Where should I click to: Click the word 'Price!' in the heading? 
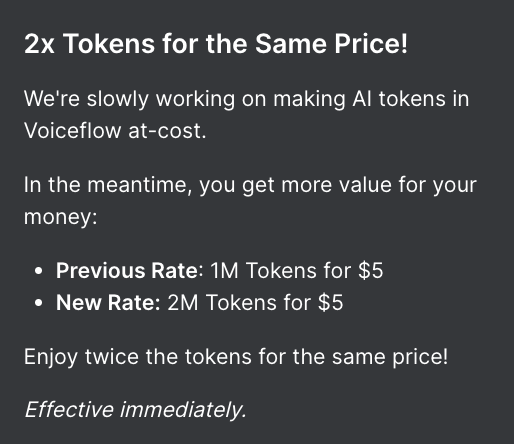371,44
